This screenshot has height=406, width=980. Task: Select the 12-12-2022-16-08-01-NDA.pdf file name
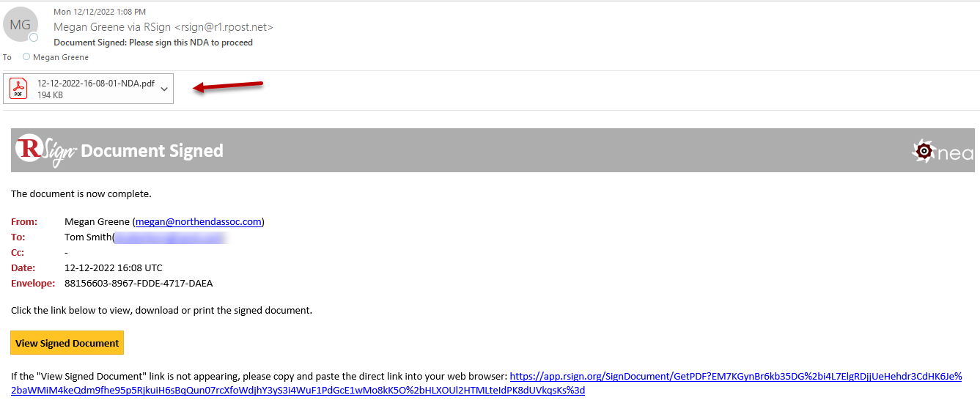[96, 84]
